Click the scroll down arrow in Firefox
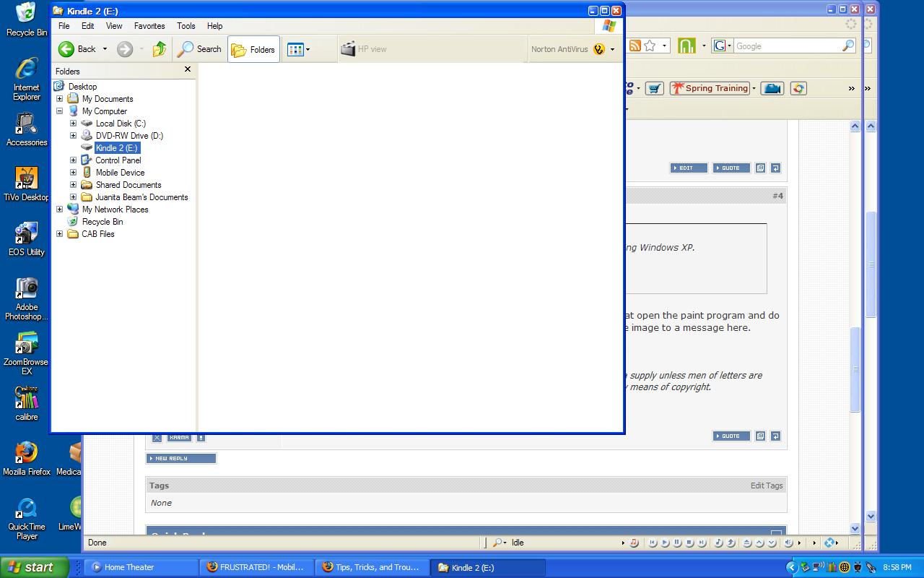924x578 pixels. pyautogui.click(x=855, y=528)
